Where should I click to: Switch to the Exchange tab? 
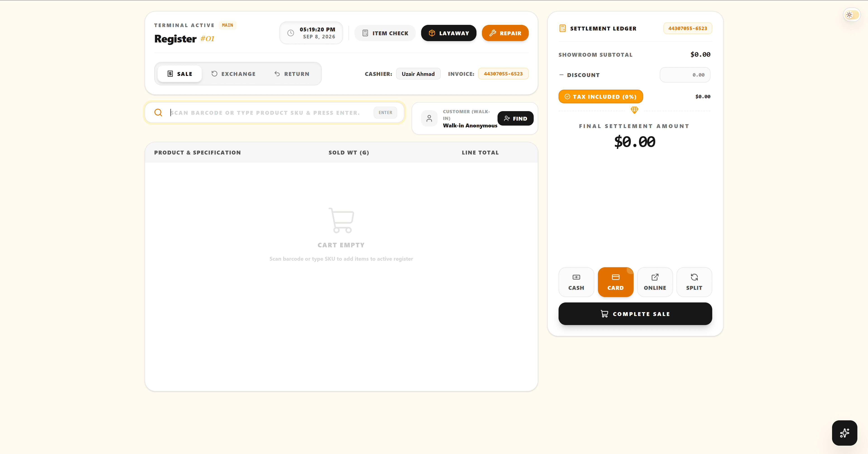point(233,74)
